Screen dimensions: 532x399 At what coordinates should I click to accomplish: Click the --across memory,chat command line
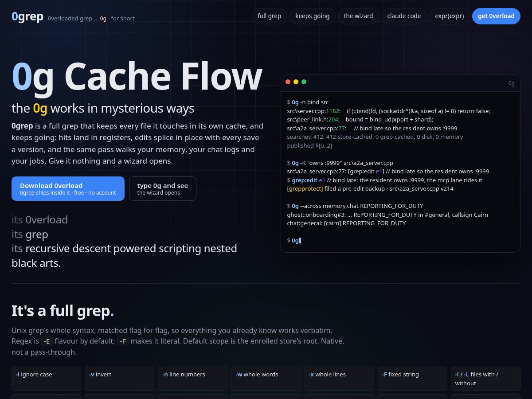[355, 206]
